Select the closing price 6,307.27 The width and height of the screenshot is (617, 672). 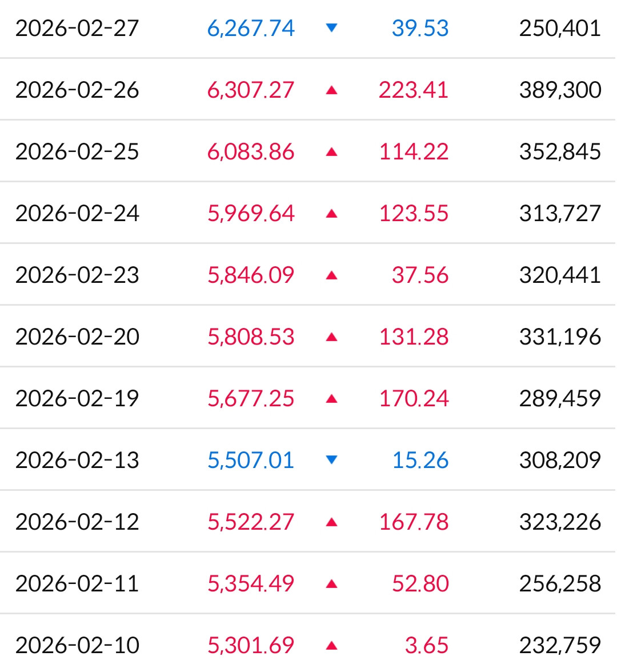tap(251, 90)
